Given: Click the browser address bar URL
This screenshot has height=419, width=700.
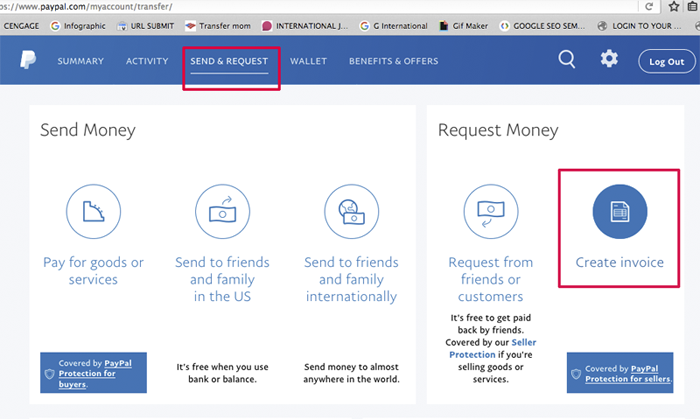Looking at the screenshot, I should click(86, 6).
